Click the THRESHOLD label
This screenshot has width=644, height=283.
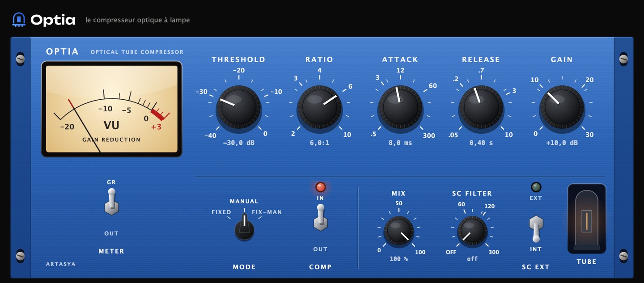click(238, 59)
